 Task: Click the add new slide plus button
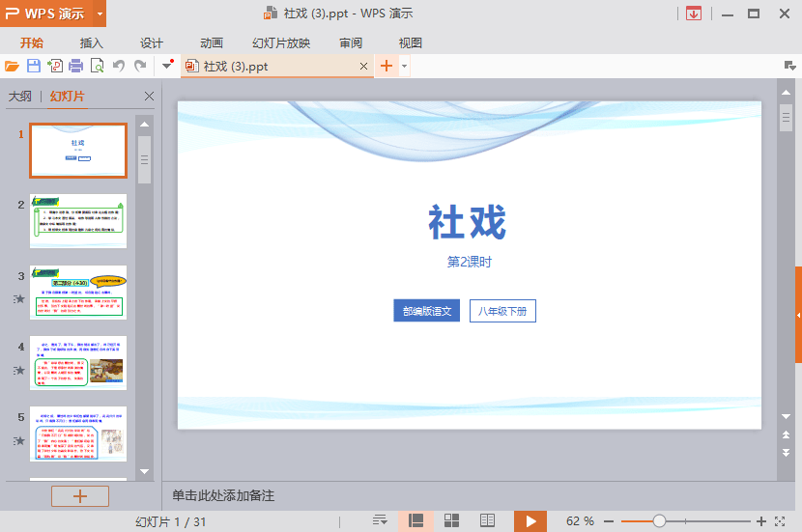tap(79, 496)
